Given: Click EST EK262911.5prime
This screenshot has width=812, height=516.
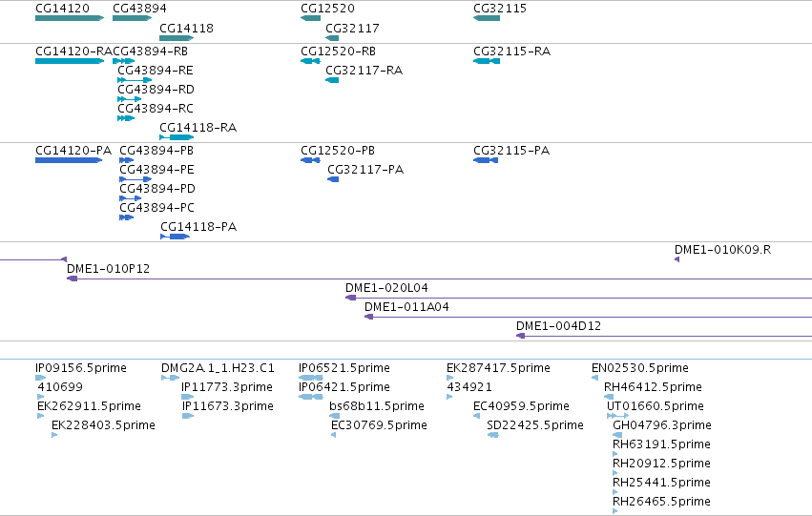Looking at the screenshot, I should pos(40,416).
